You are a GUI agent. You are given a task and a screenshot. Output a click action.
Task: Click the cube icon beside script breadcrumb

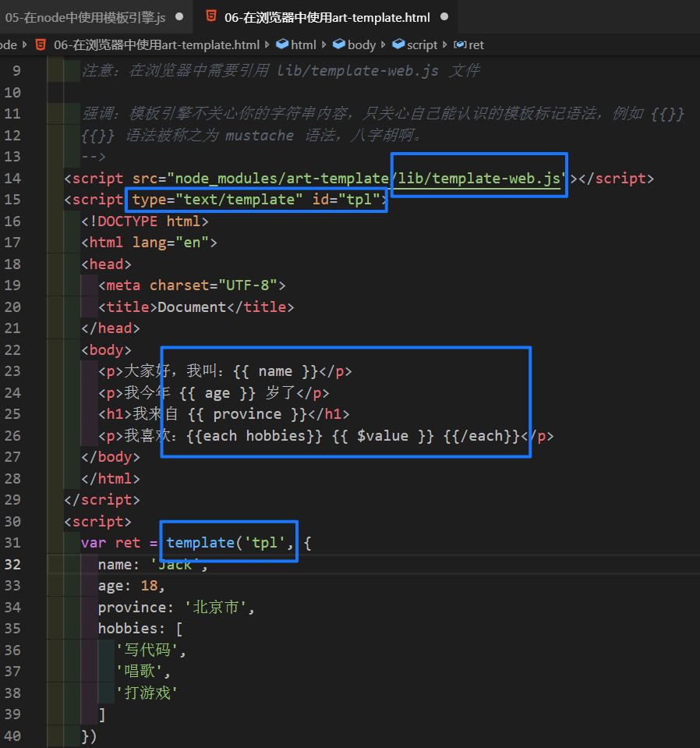(x=398, y=44)
